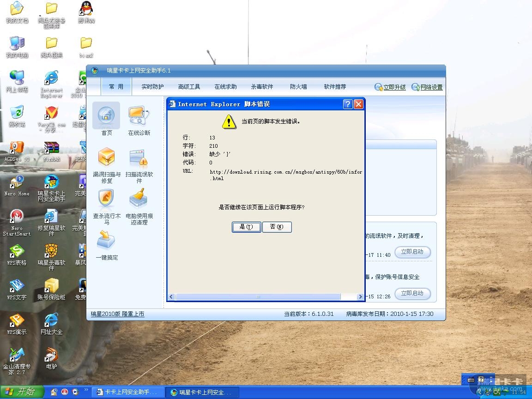532x399 pixels.
Task: Launch 瑞星卡卡上网安全助手 desktop shortcut
Action: tap(52, 188)
